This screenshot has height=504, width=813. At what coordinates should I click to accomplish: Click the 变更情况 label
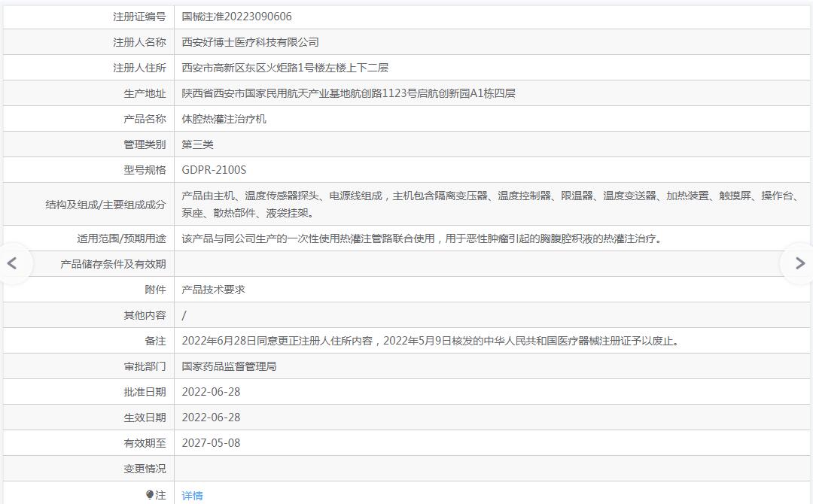[x=144, y=468]
